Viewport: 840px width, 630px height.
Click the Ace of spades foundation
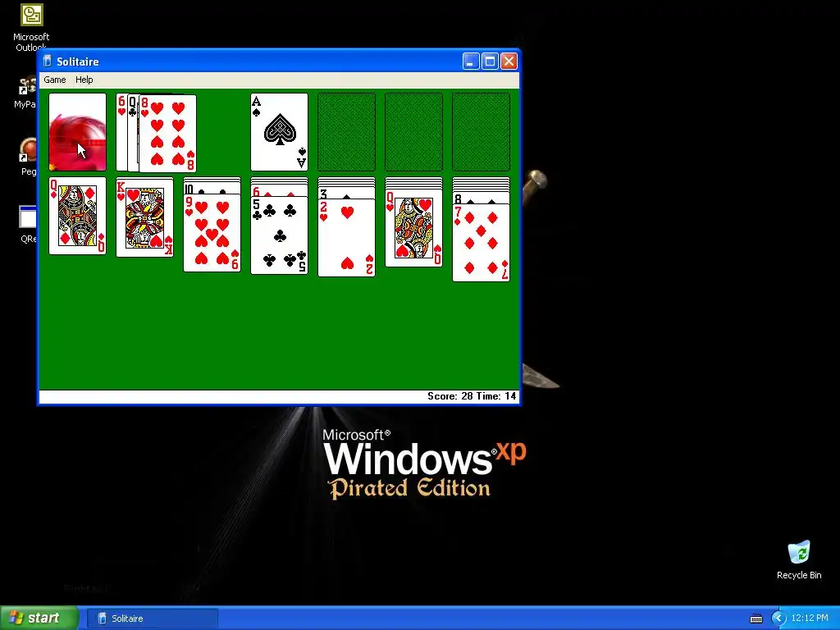[279, 132]
